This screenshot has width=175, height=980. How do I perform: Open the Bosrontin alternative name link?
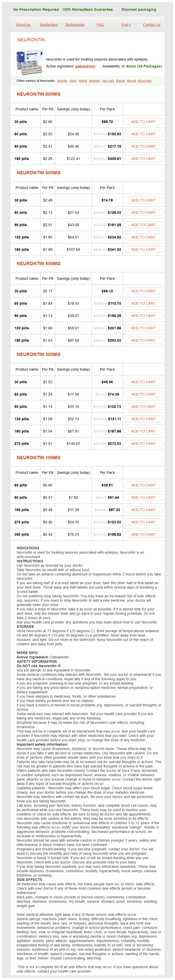(x=144, y=81)
